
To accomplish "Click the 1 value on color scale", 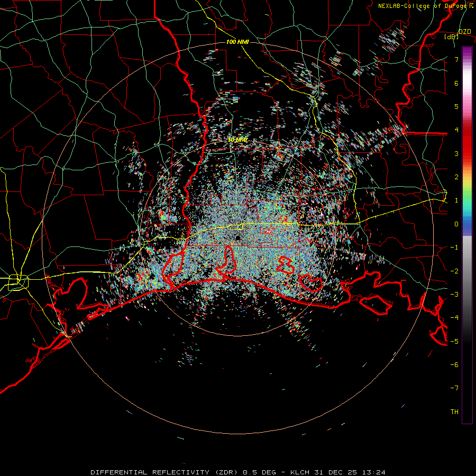I will click(456, 200).
